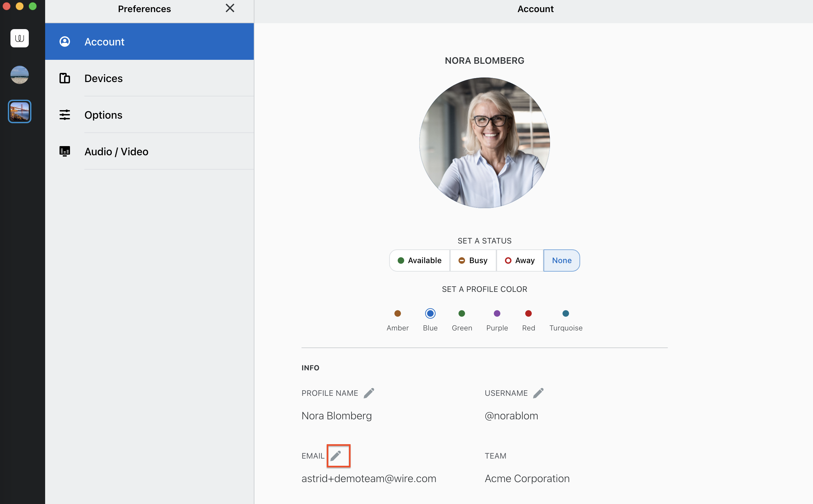
Task: Open the Wire logo home icon
Action: (x=19, y=38)
